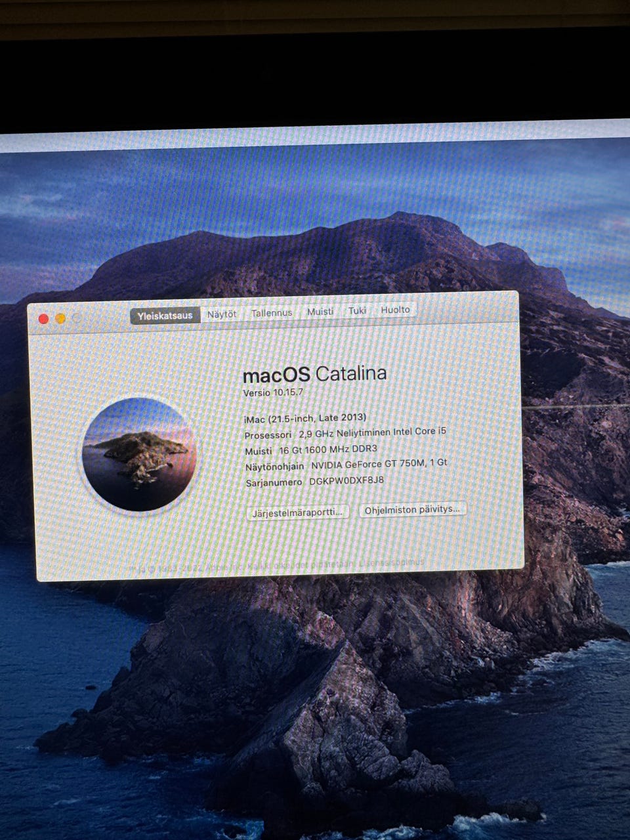
Task: Open the Näytöt tab
Action: point(222,314)
